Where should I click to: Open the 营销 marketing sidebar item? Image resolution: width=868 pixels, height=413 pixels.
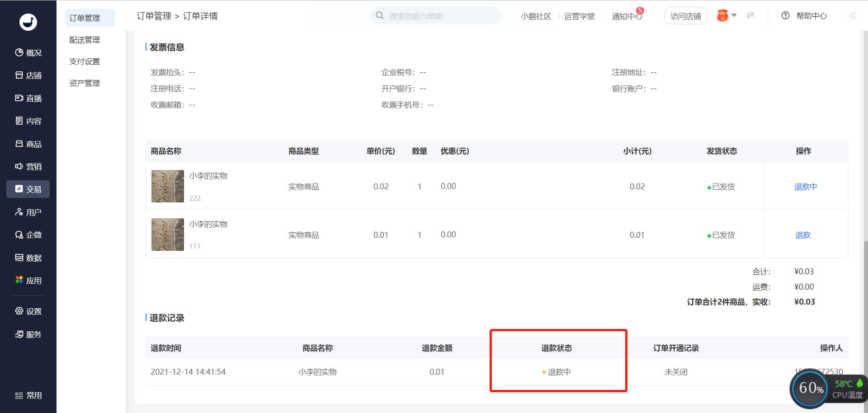28,166
